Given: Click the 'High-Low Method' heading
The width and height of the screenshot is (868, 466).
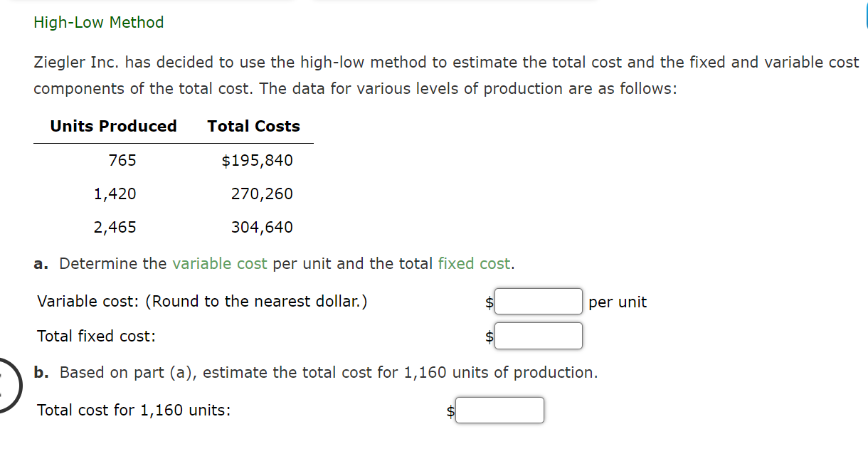Looking at the screenshot, I should pos(99,23).
